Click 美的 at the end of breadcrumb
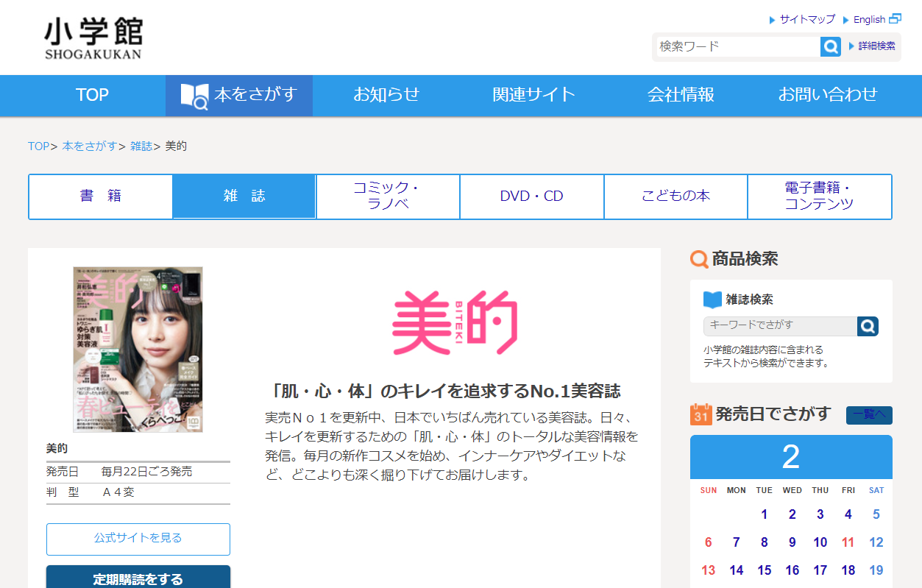 (x=176, y=146)
